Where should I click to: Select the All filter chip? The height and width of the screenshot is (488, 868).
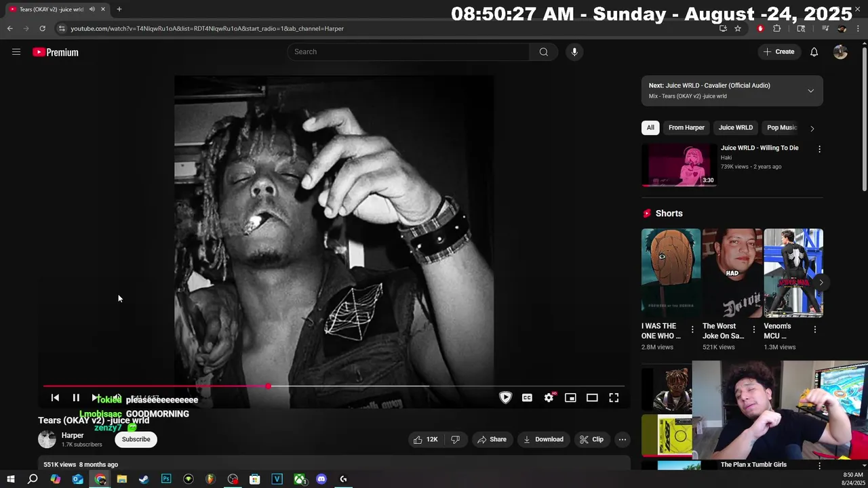[650, 127]
